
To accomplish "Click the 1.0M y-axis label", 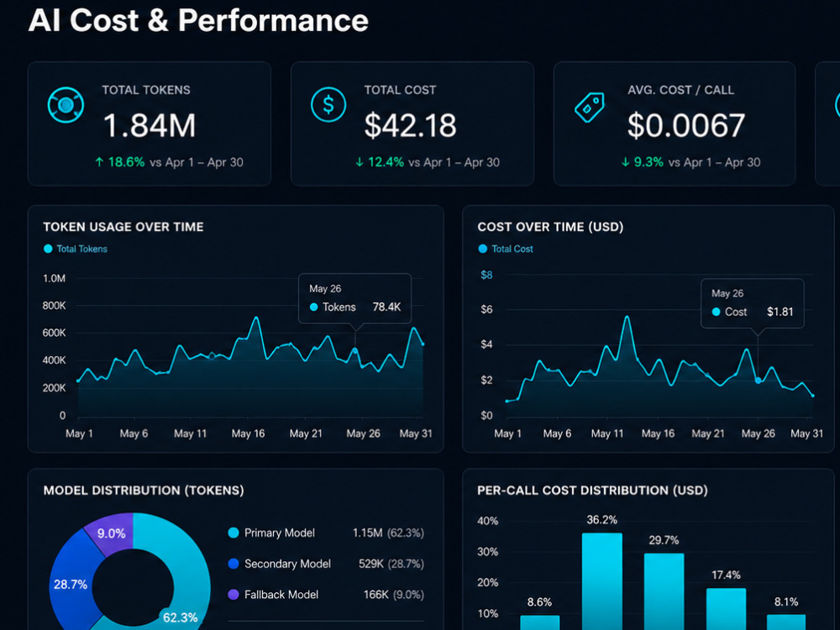I will [54, 279].
